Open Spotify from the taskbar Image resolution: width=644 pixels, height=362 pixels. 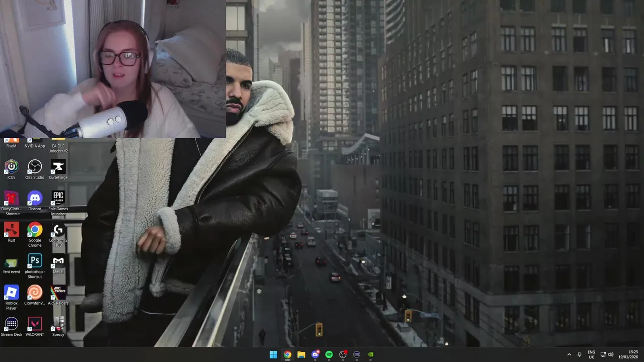(x=329, y=354)
